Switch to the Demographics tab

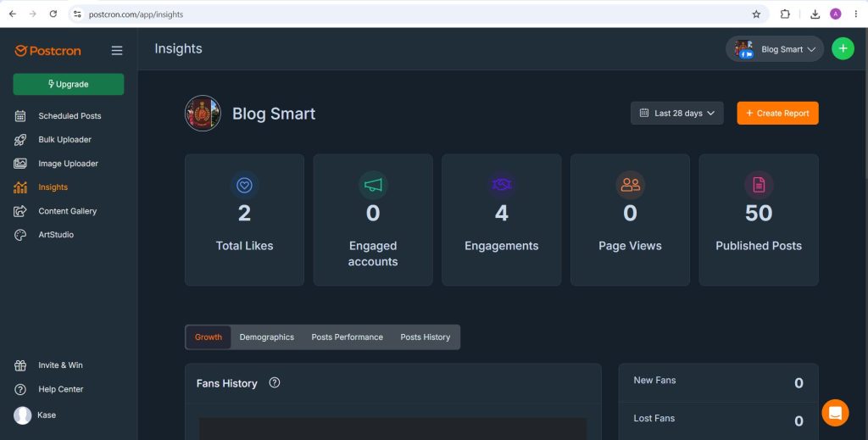(266, 337)
